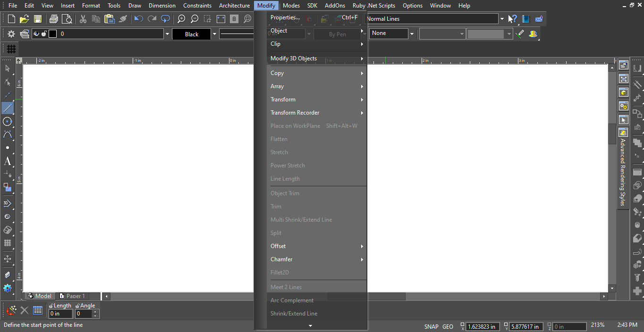
Task: Show more Modify menu items via bottom arrow
Action: (311, 325)
